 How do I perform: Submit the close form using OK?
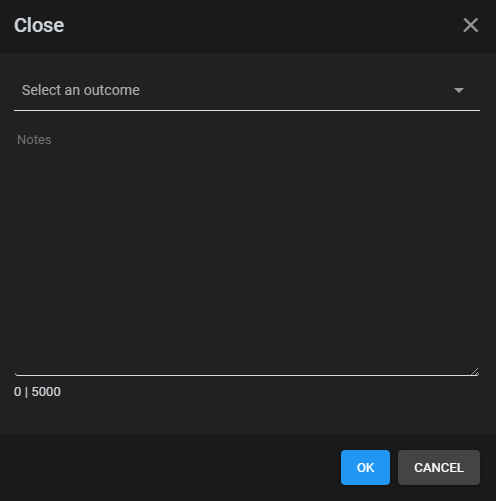click(x=365, y=467)
